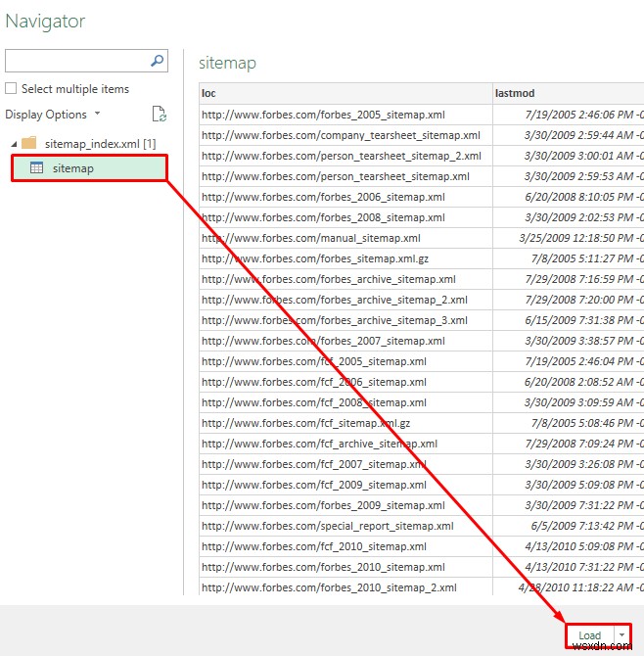
Task: Click the sitemap table icon
Action: (x=36, y=167)
